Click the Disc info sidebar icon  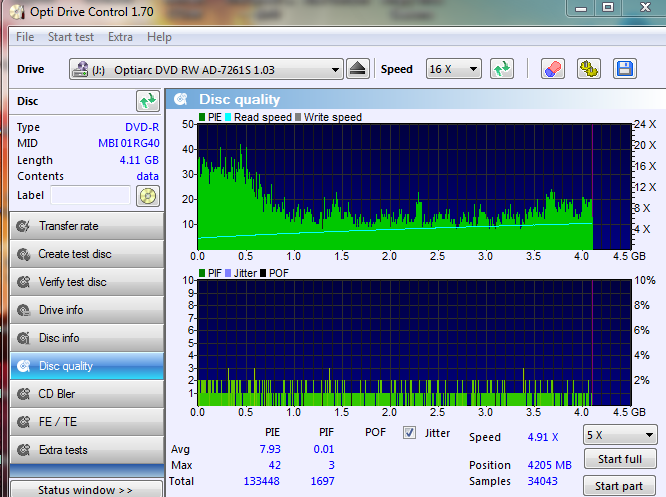(x=23, y=338)
